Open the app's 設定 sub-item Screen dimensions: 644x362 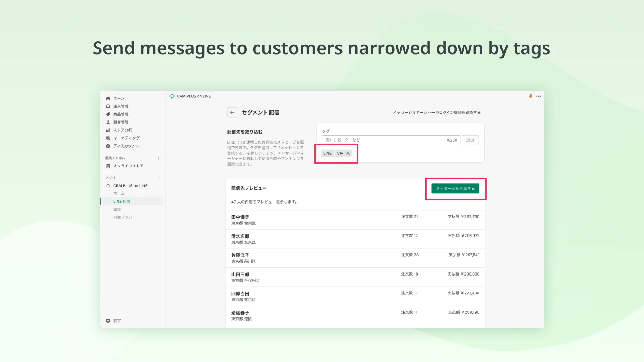tap(117, 210)
